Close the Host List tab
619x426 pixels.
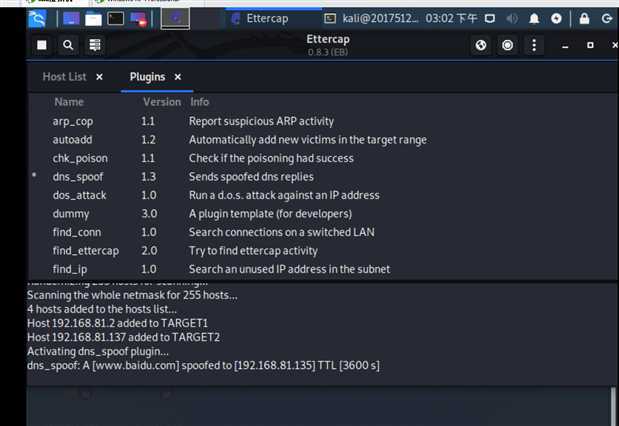(x=99, y=77)
